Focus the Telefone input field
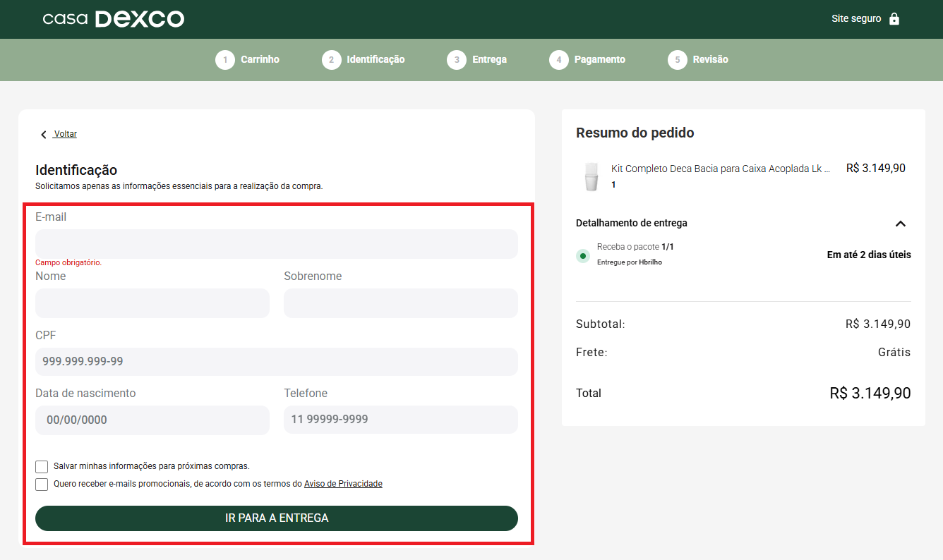 [401, 419]
